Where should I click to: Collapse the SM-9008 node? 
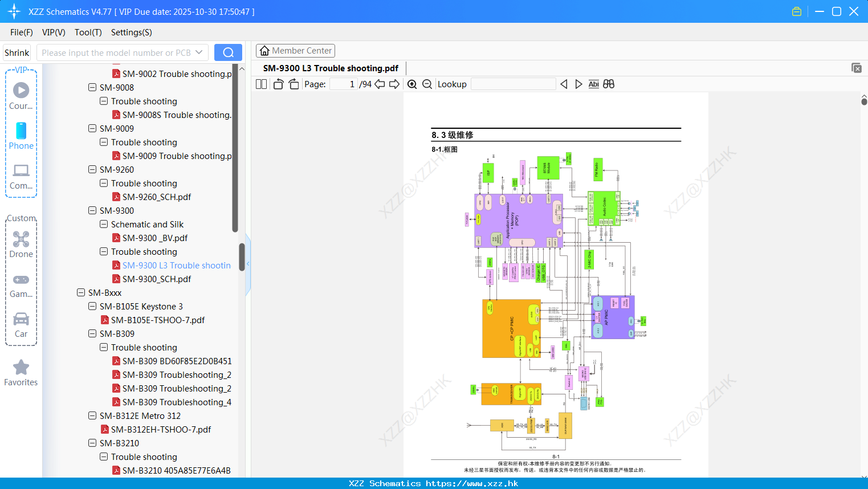(92, 87)
